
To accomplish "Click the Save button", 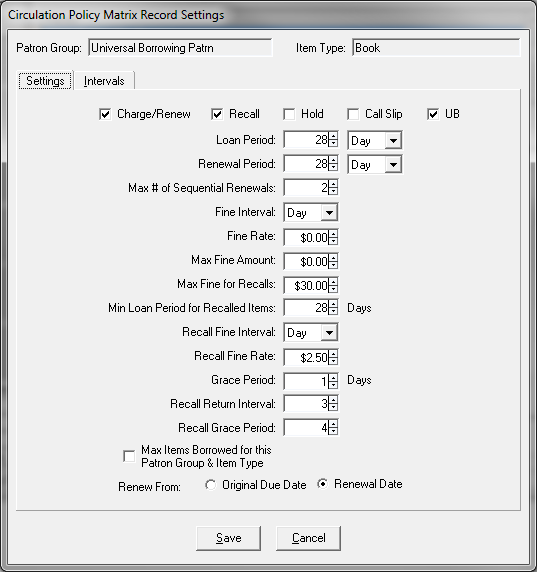I will (x=229, y=538).
